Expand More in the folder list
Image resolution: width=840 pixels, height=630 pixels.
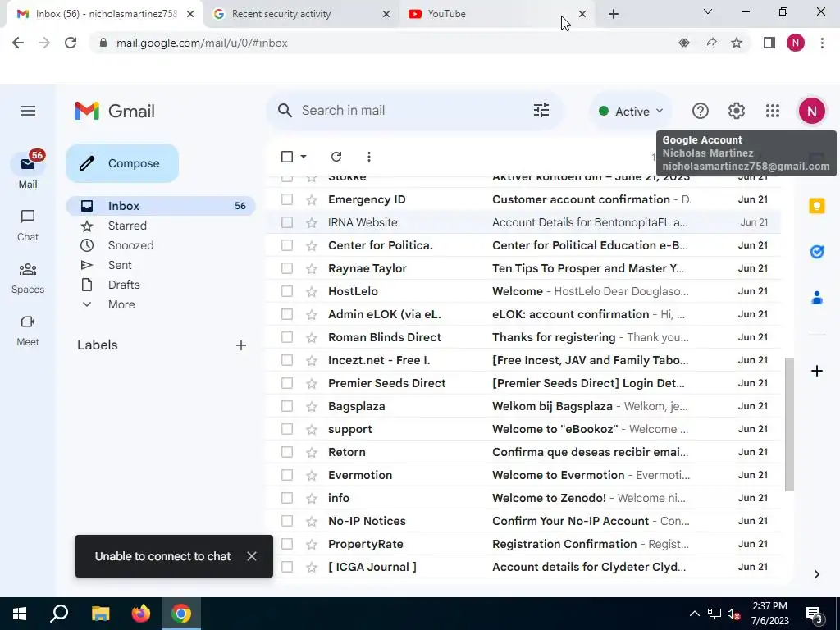point(121,304)
